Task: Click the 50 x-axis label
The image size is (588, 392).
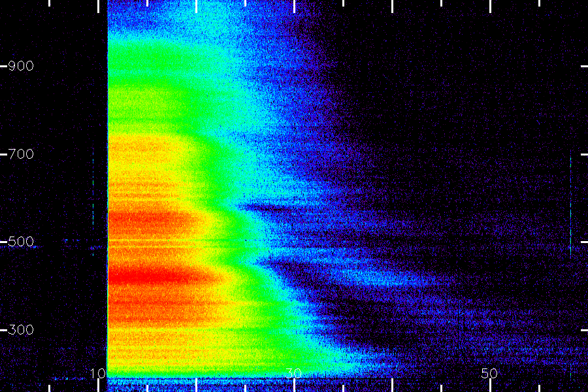Action: [x=489, y=373]
